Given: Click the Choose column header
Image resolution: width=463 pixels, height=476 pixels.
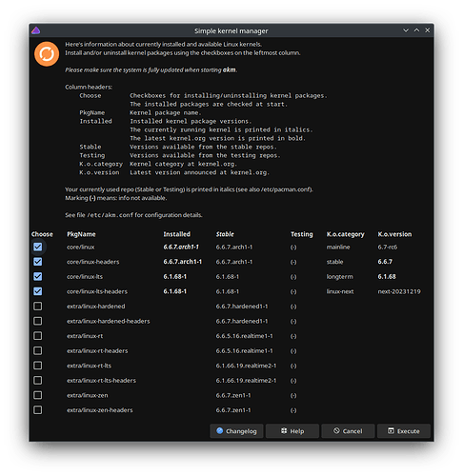Looking at the screenshot, I should coord(42,234).
